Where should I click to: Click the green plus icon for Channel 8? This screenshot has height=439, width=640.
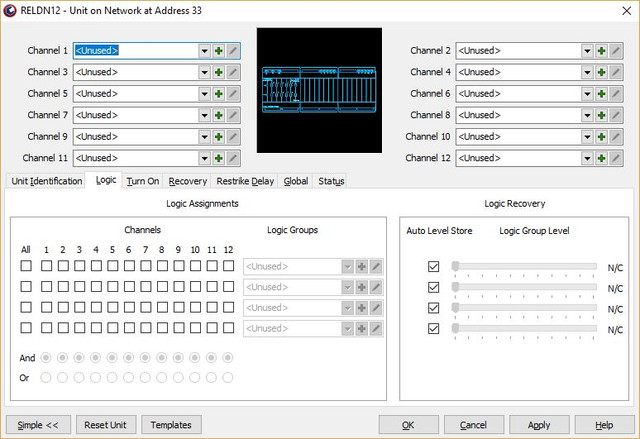(602, 115)
